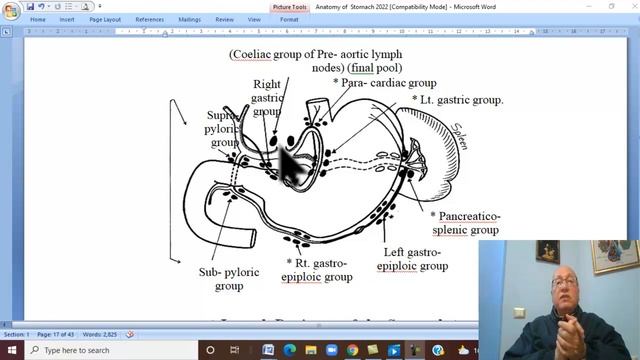The image size is (640, 360).
Task: Click the weather icon in taskbar
Action: coord(463,350)
